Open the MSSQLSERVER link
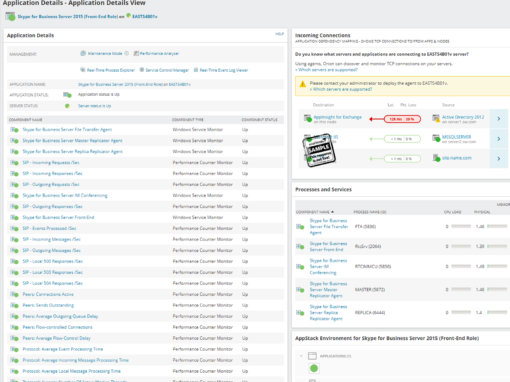The height and width of the screenshot is (382, 510). 456,137
